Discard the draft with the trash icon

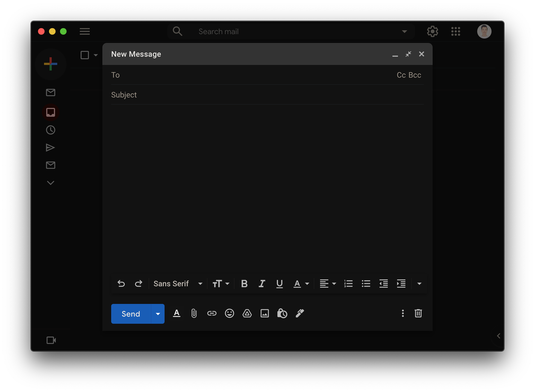point(418,313)
